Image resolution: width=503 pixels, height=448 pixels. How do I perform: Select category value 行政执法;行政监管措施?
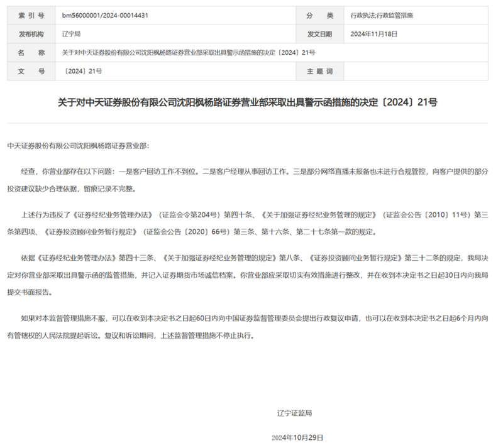click(x=382, y=15)
